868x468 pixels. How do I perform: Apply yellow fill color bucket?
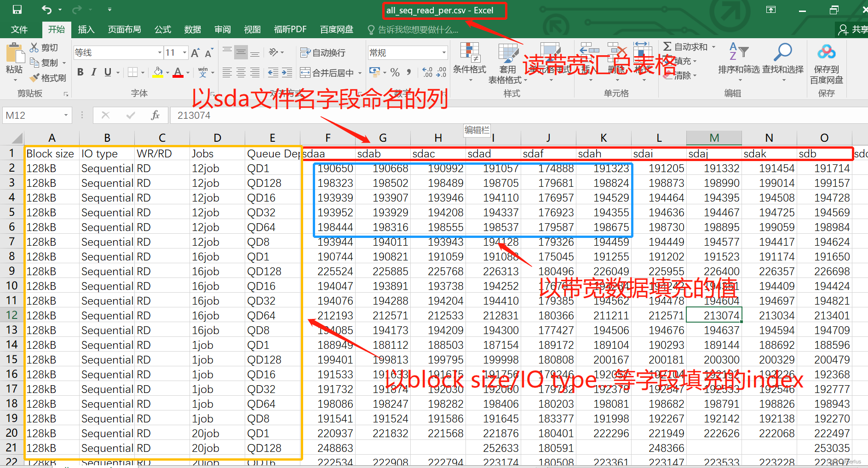coord(158,72)
